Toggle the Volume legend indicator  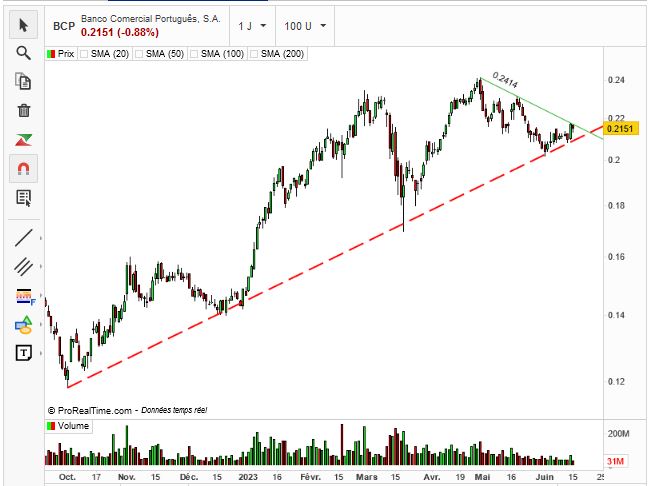coord(68,426)
